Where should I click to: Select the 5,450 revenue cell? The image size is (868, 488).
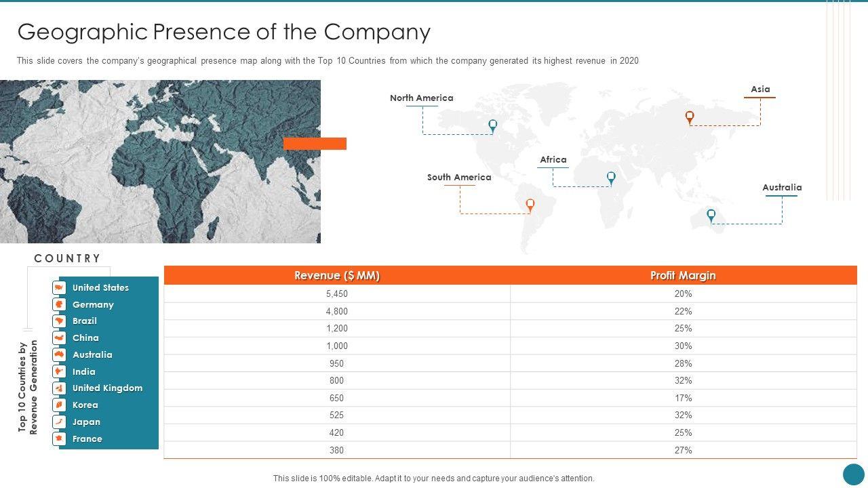pos(337,294)
